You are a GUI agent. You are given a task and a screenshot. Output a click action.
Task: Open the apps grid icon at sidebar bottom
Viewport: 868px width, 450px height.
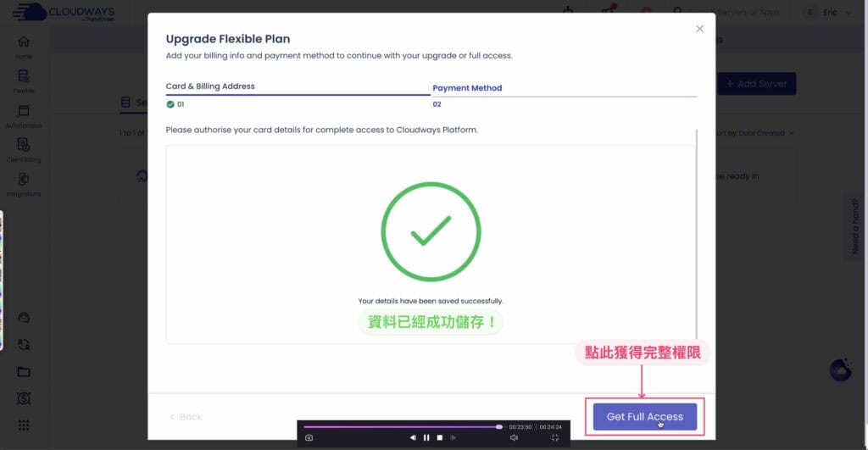[24, 425]
